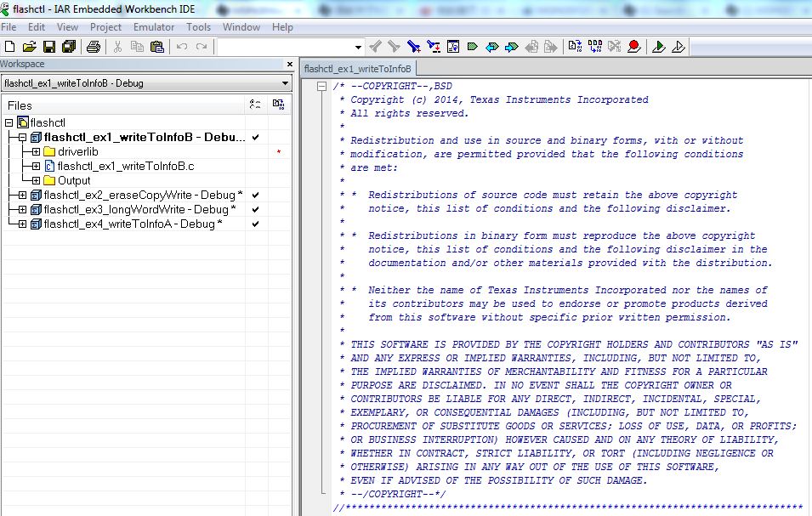The height and width of the screenshot is (516, 812).
Task: Undo the last action with the Undo arrow
Action: click(x=182, y=47)
